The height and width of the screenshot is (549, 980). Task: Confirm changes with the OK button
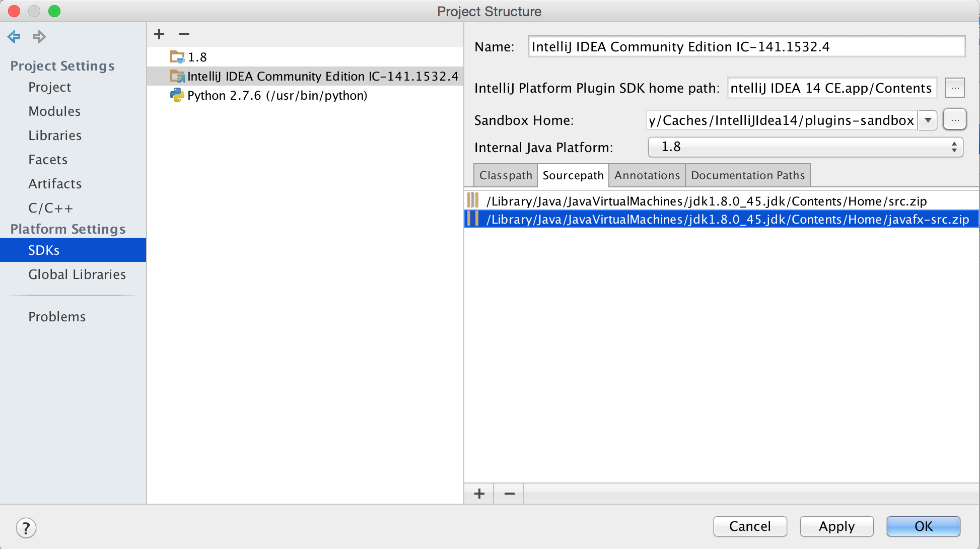click(923, 526)
